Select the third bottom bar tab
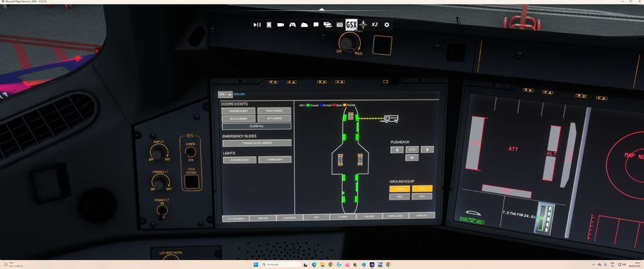The width and height of the screenshot is (644, 269). pos(289,218)
